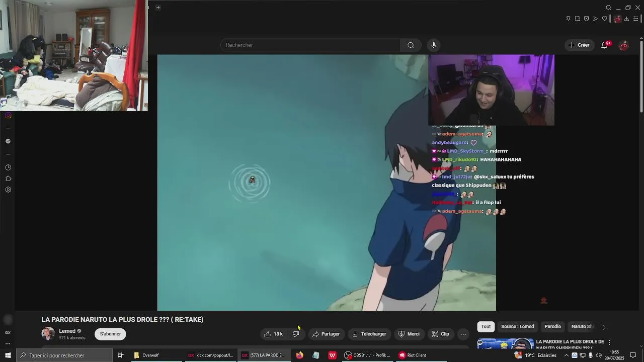Select the Parodie filter chip
Screen dimensions: 644x362
552,327
